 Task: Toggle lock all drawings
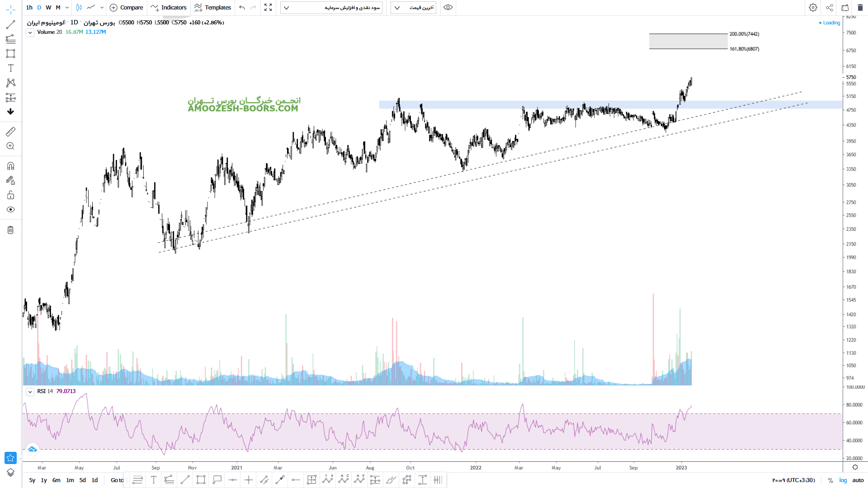(x=10, y=195)
